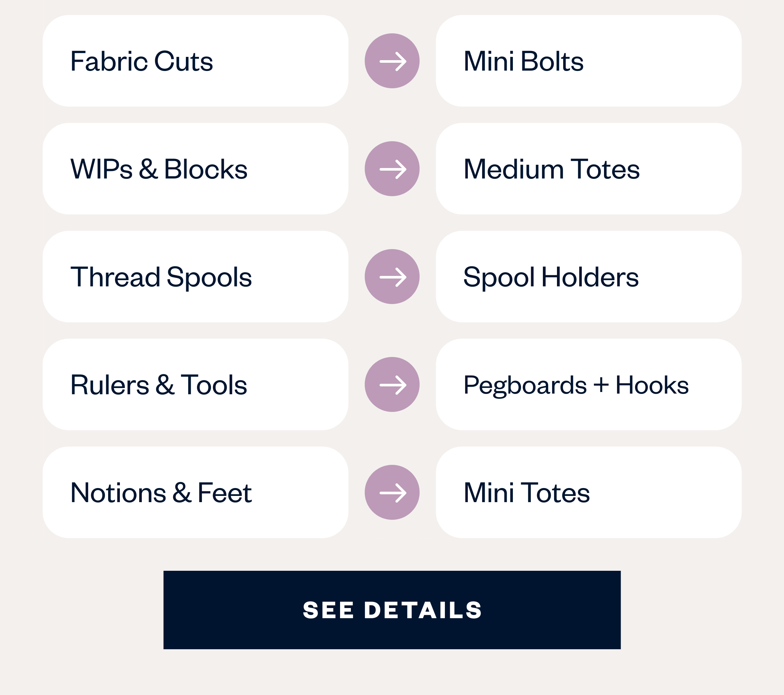Click the arrow pointing to Medium Totes
The image size is (784, 695).
[392, 169]
